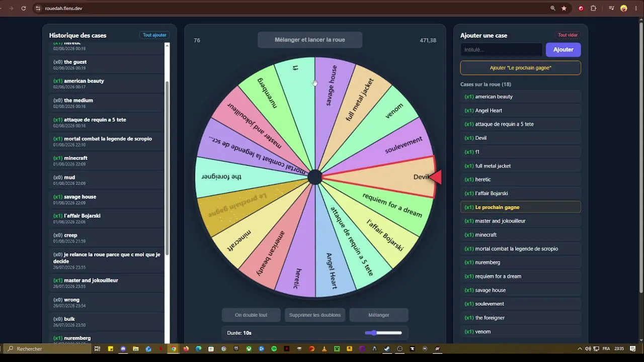The height and width of the screenshot is (362, 644).
Task: Open Sticky Notes from the taskbar
Action: (110, 348)
